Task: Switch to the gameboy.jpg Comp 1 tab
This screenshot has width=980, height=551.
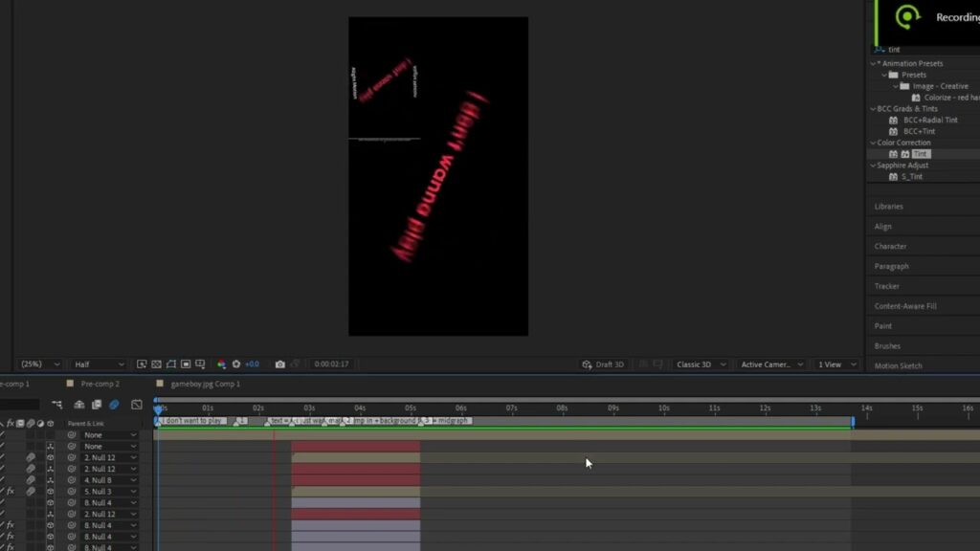Action: pos(205,384)
